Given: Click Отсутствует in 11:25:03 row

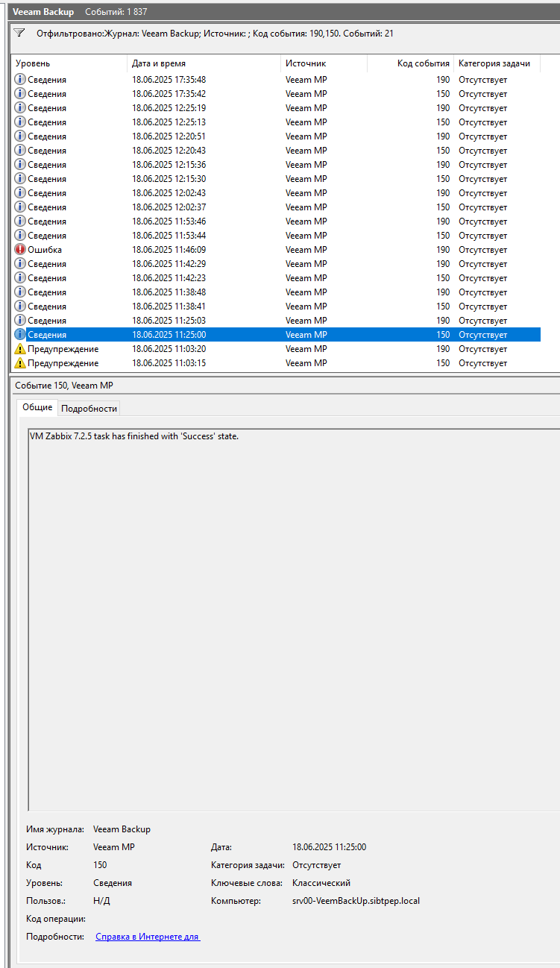Looking at the screenshot, I should [482, 321].
